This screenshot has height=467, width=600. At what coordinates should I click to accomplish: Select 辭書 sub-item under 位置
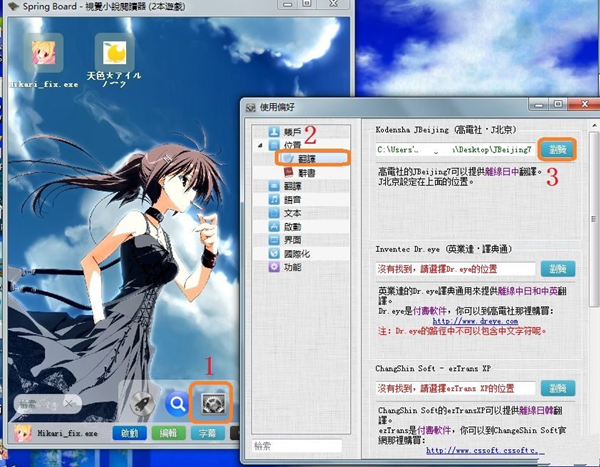click(x=307, y=173)
